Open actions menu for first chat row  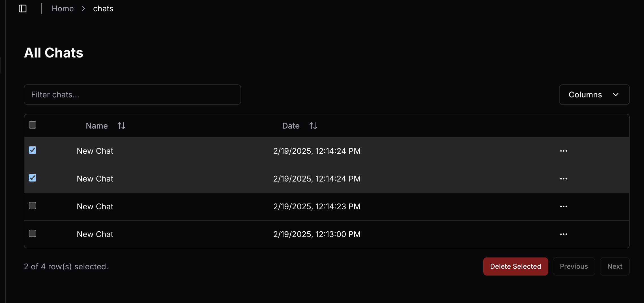point(563,151)
